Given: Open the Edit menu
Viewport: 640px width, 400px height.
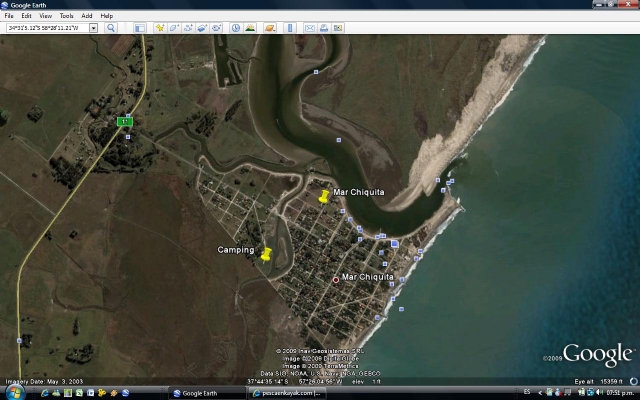Looking at the screenshot, I should (26, 16).
